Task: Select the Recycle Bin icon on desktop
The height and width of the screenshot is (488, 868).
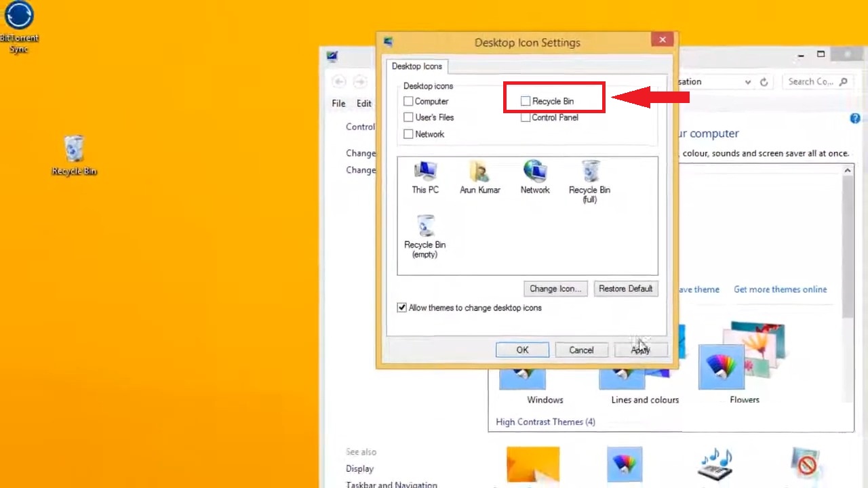Action: point(74,155)
